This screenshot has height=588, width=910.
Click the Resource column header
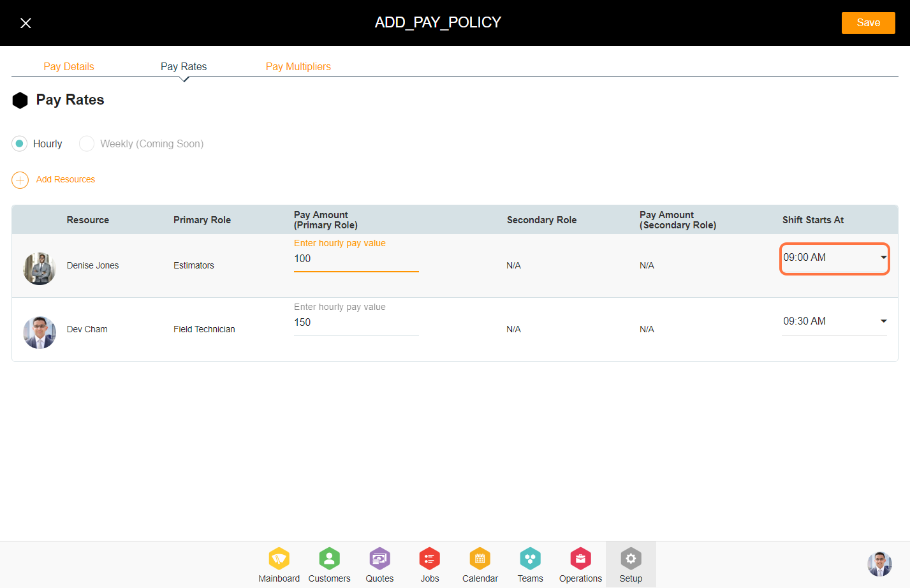tap(88, 220)
